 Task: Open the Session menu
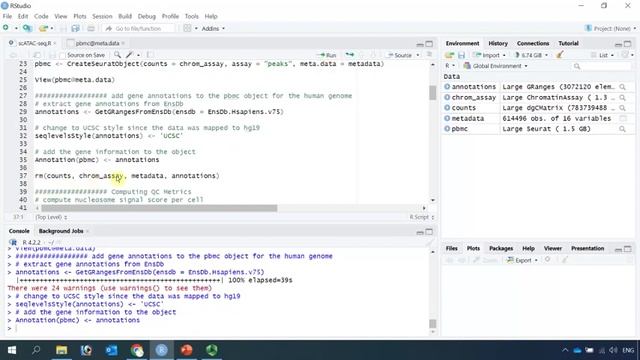(102, 16)
